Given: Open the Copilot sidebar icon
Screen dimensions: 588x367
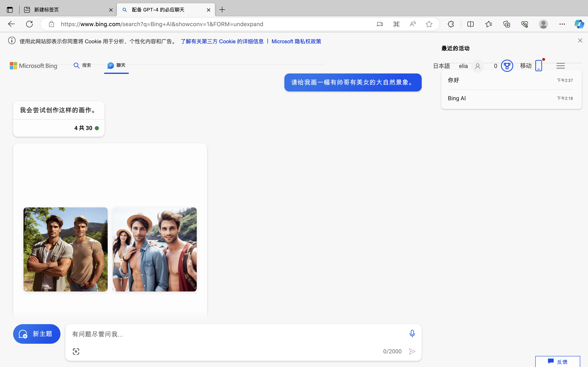Looking at the screenshot, I should [x=579, y=24].
